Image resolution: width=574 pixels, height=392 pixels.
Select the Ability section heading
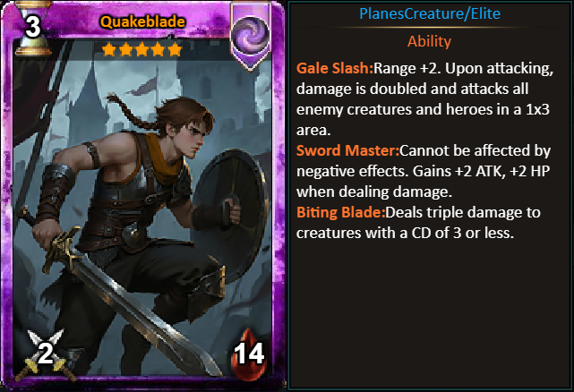pos(430,41)
